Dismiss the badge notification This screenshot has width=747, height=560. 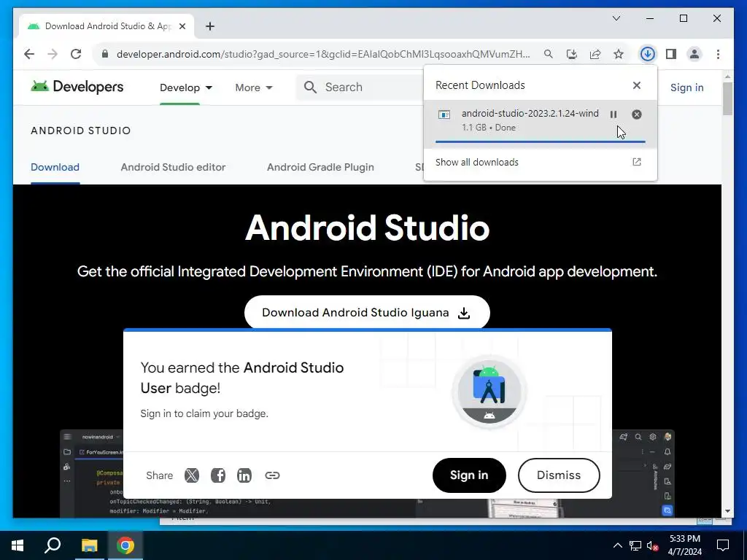[558, 475]
